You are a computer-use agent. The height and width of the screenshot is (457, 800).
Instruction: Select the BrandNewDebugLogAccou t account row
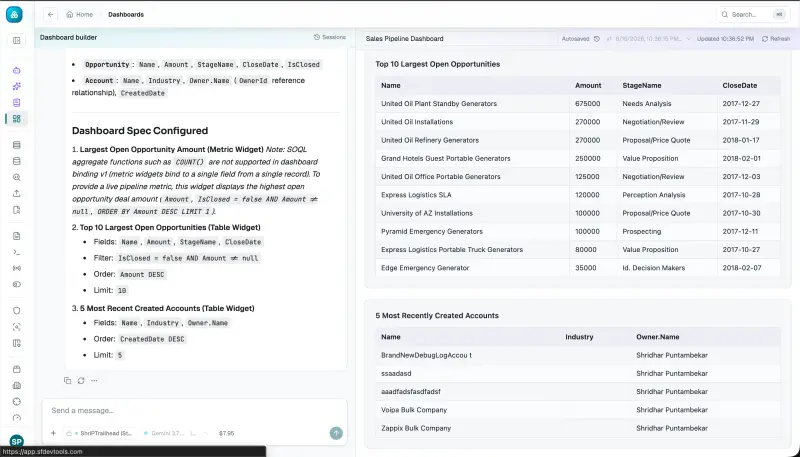(578, 356)
